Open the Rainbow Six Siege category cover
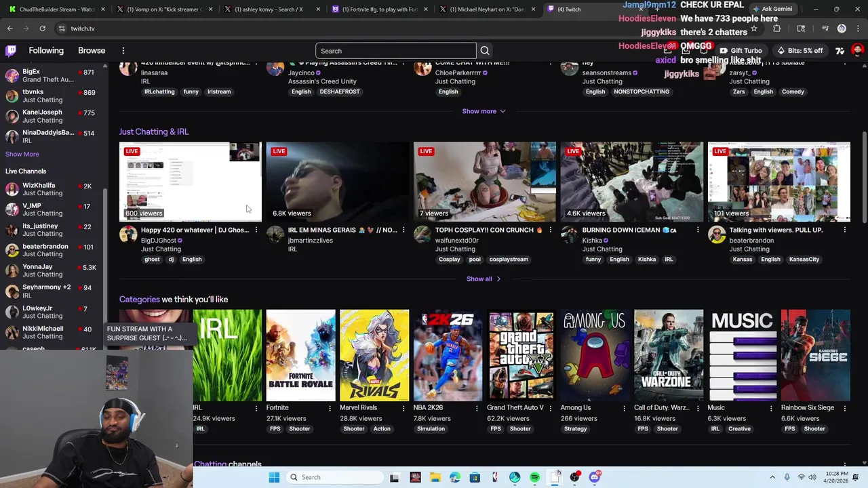Image resolution: width=868 pixels, height=488 pixels. click(816, 355)
